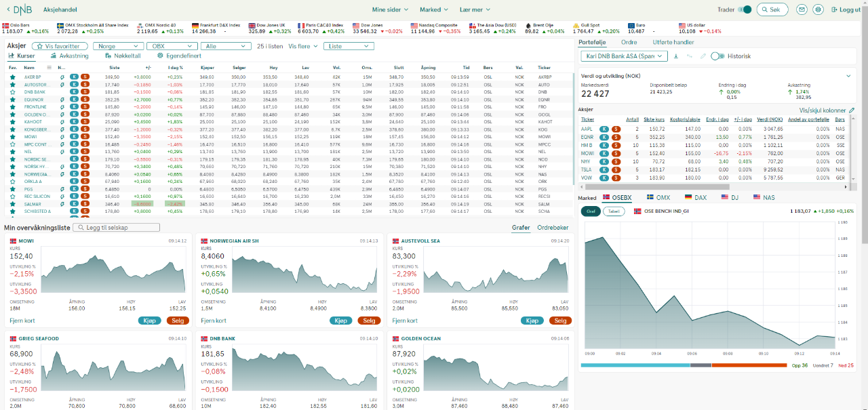Click the download portfolio icon
This screenshot has height=410, width=868.
point(675,56)
